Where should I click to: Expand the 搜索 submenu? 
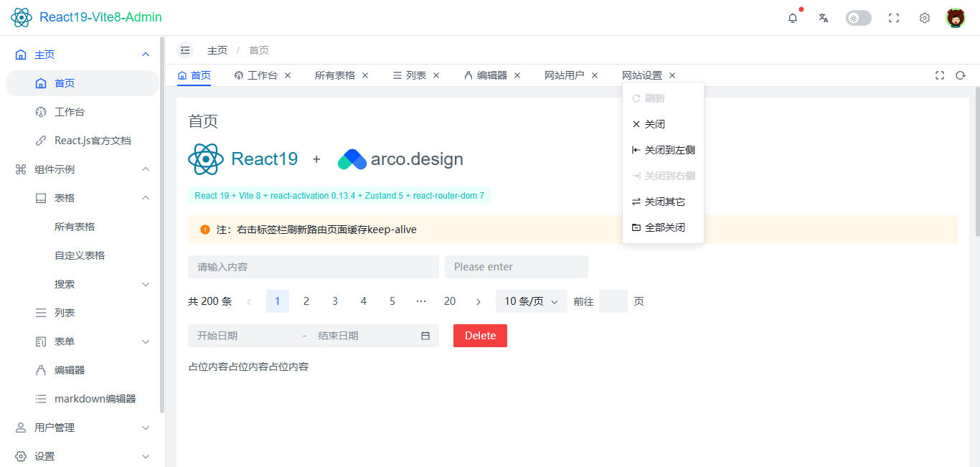(83, 284)
